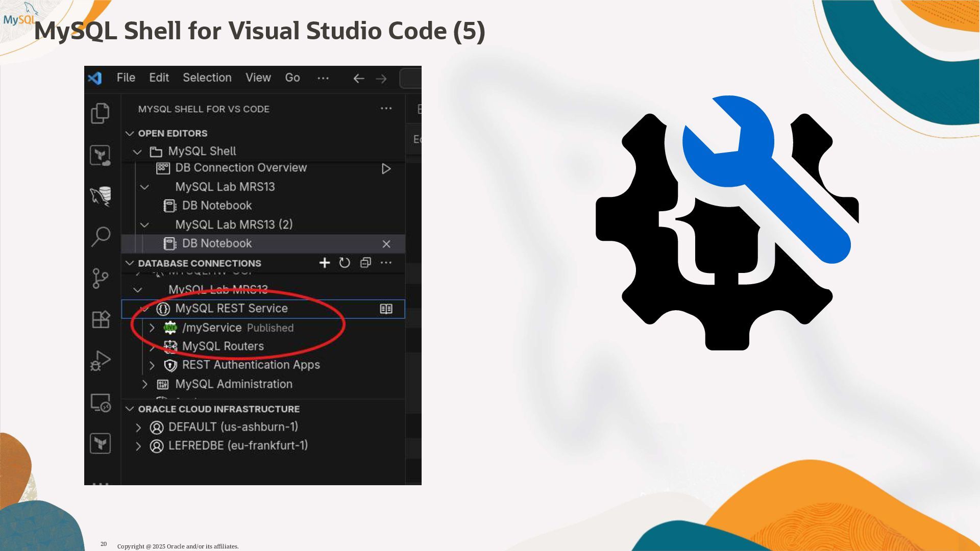
Task: Open the Explorer icon in activity bar
Action: [x=100, y=113]
